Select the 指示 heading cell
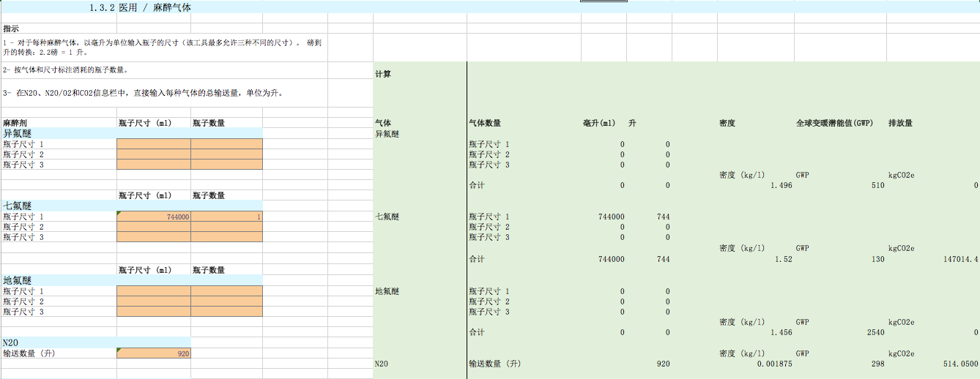Screen dimensions: 980x379 (12, 29)
